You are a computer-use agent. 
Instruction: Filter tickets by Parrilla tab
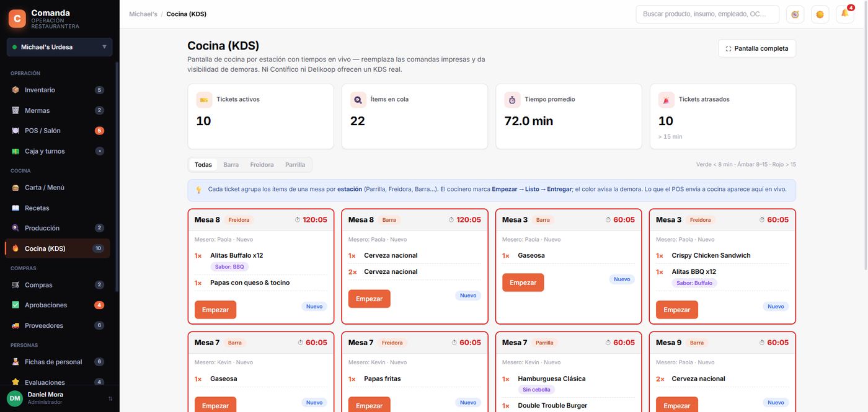(295, 165)
